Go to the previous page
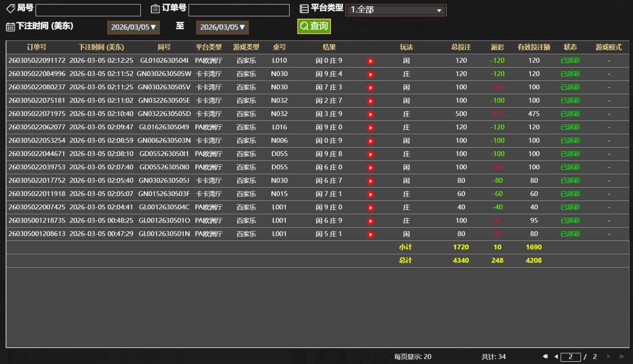The image size is (633, 364). coord(556,356)
